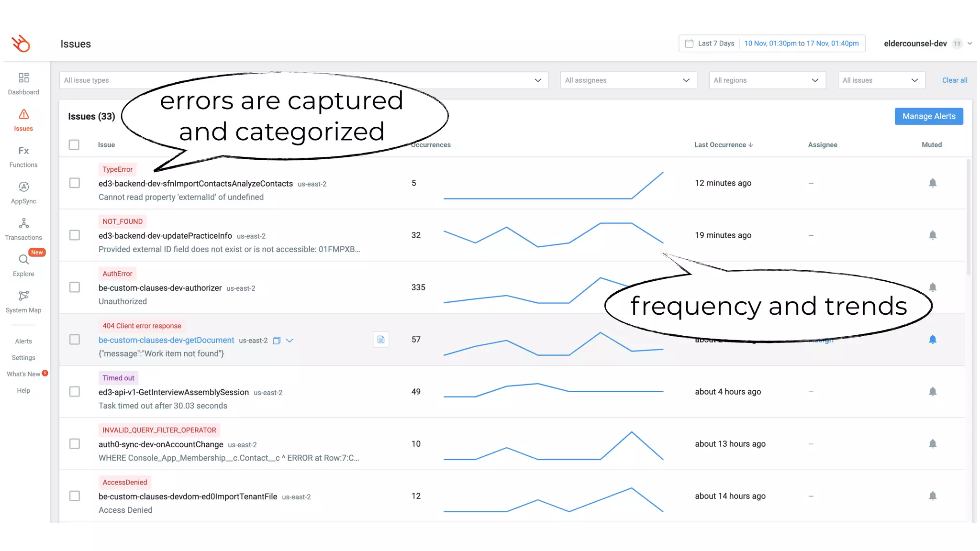Copy the getDocument function name icon
The image size is (980, 551).
[277, 341]
